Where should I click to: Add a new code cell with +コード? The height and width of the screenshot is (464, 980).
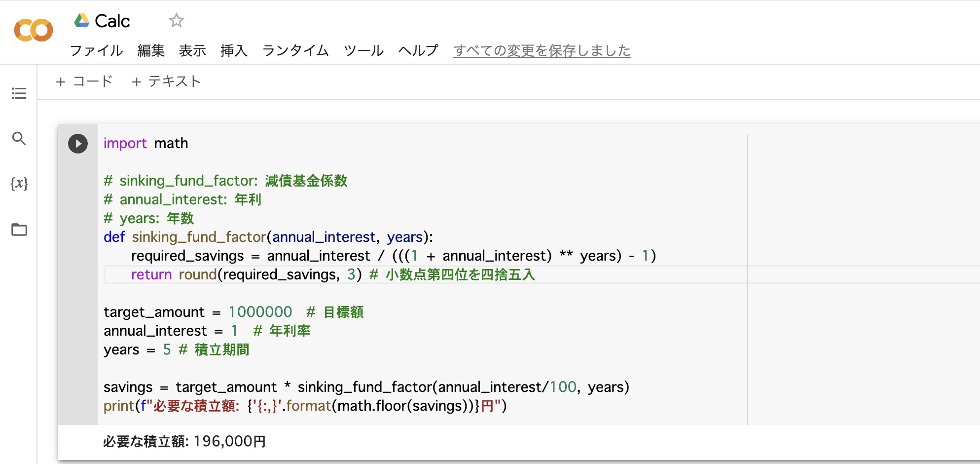click(84, 81)
